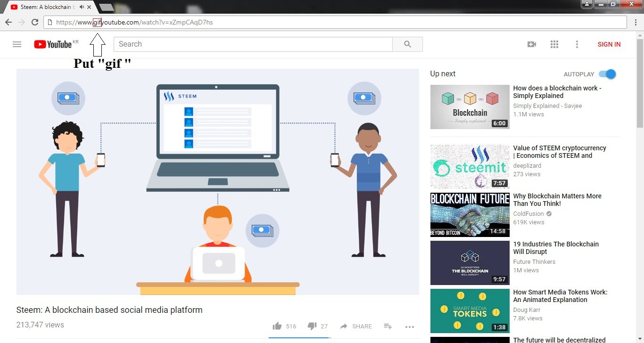
Task: Click the 27 dislikes count
Action: click(324, 327)
